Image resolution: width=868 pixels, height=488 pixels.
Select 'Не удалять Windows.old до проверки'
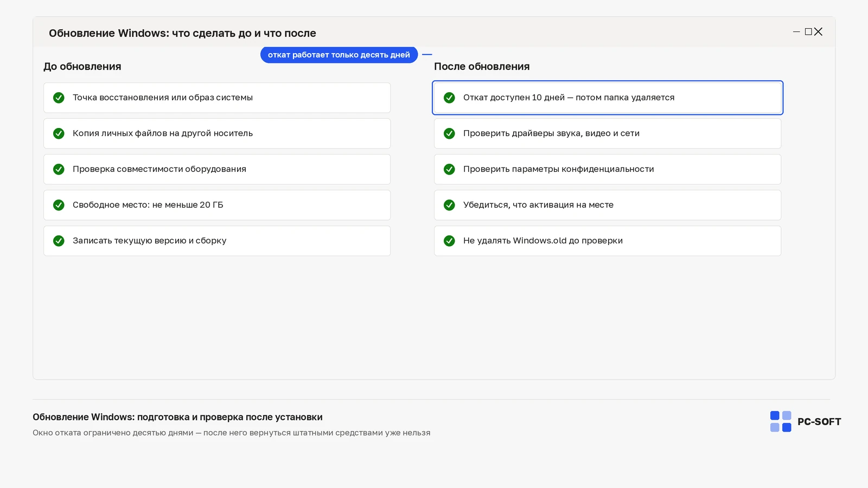coord(608,241)
